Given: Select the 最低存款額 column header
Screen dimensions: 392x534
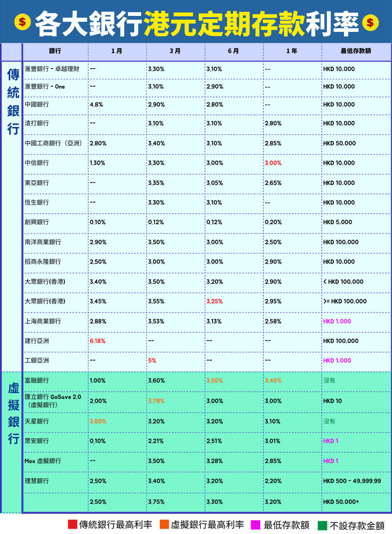Looking at the screenshot, I should [356, 51].
